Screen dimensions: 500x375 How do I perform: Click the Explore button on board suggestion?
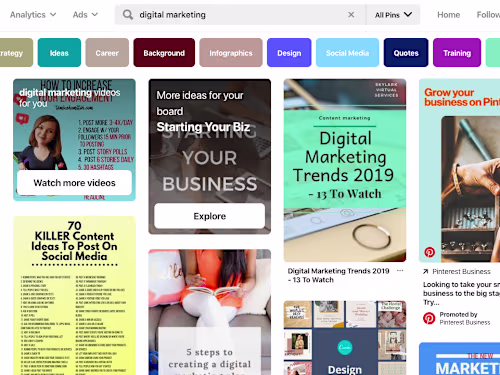pos(210,216)
